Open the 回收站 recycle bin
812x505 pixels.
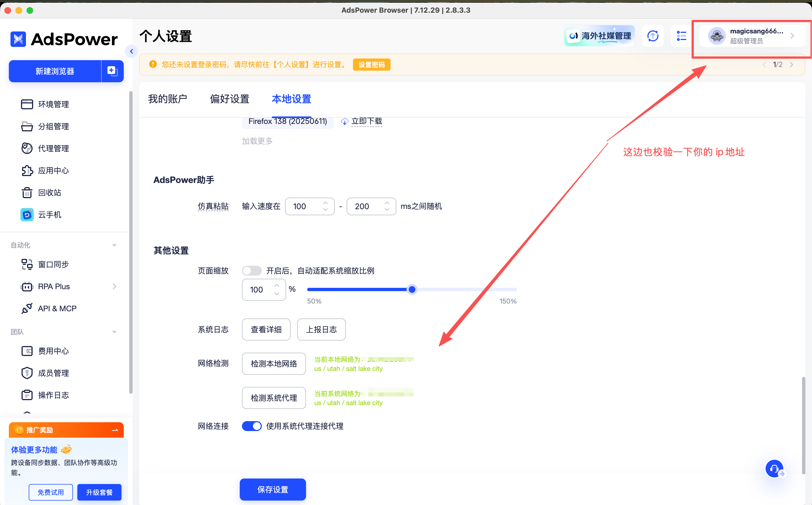click(49, 193)
